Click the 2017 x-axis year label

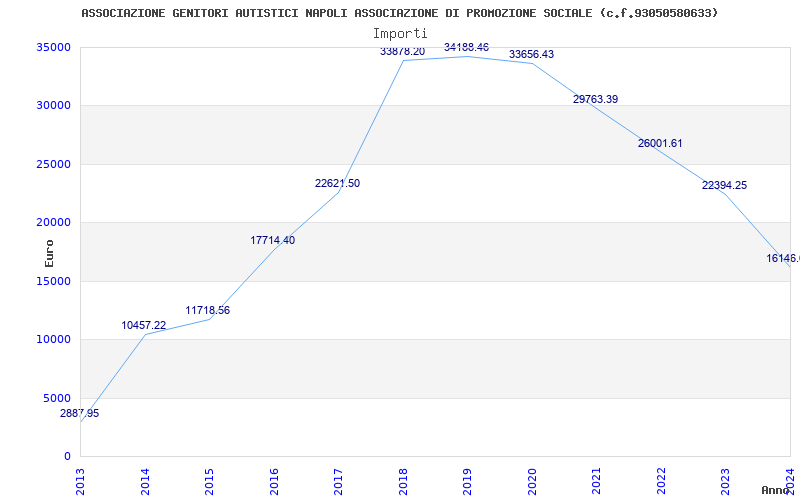(338, 481)
